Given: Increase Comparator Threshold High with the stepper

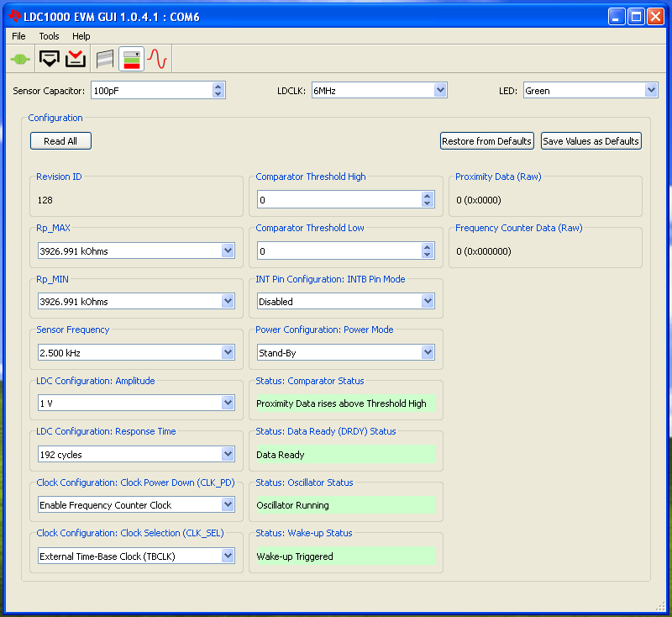Looking at the screenshot, I should (428, 195).
